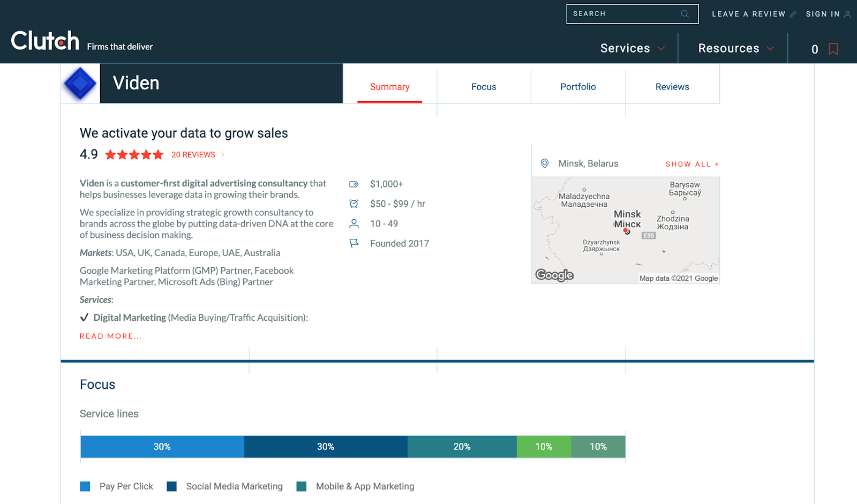Click the 4.9 rating score
The height and width of the screenshot is (504, 857).
[89, 155]
